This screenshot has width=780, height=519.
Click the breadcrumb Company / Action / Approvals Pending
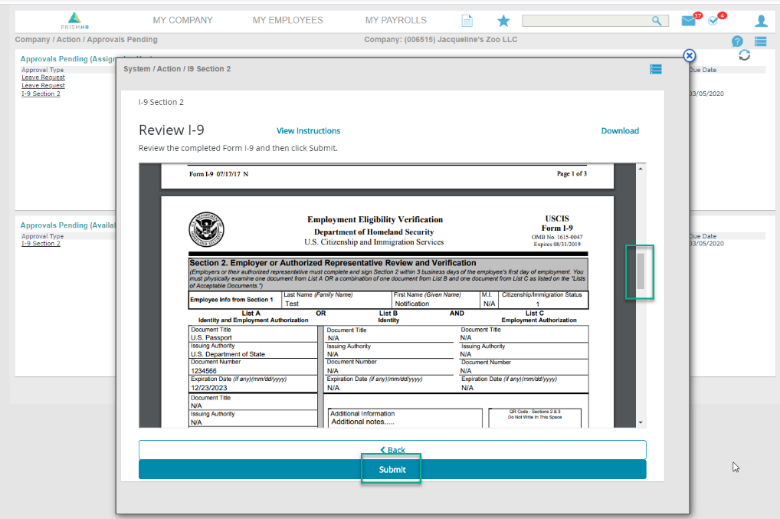click(86, 39)
